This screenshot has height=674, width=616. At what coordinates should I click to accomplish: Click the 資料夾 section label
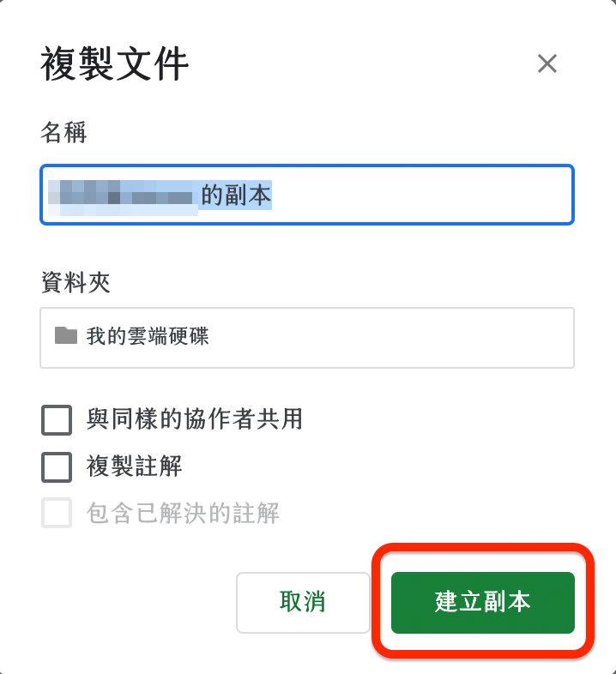coord(75,282)
